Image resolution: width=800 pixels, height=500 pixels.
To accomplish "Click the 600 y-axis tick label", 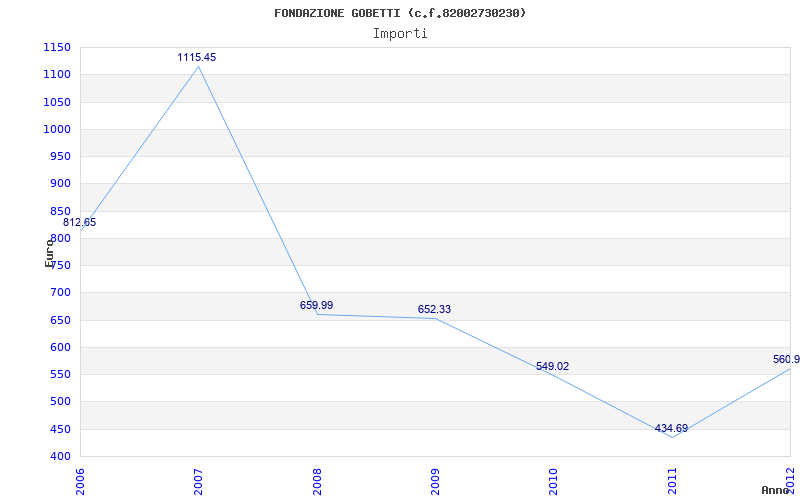I will pyautogui.click(x=59, y=347).
